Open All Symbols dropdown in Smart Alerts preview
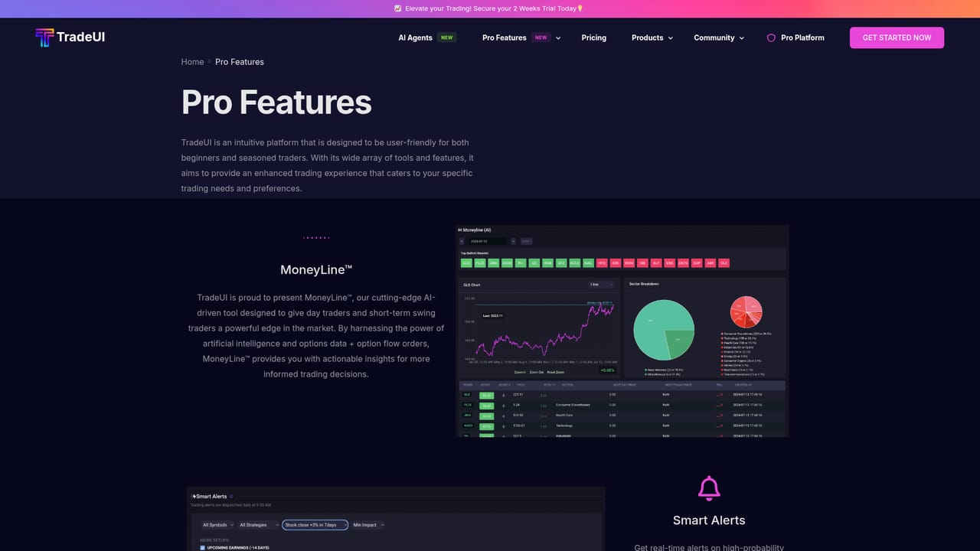980x551 pixels. pos(217,525)
